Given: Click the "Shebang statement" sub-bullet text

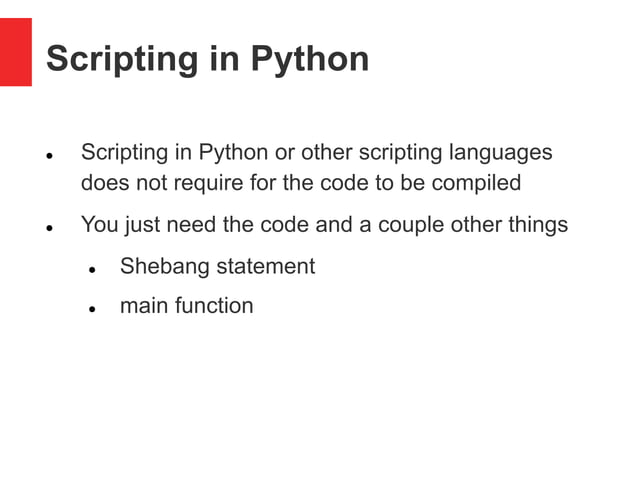Looking at the screenshot, I should point(217,267).
